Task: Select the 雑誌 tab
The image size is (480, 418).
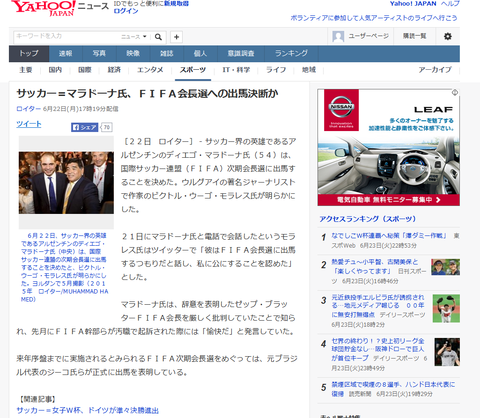Action: [x=167, y=54]
